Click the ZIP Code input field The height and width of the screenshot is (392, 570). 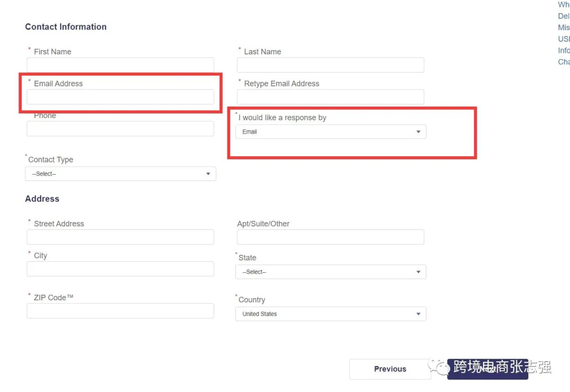coord(120,311)
